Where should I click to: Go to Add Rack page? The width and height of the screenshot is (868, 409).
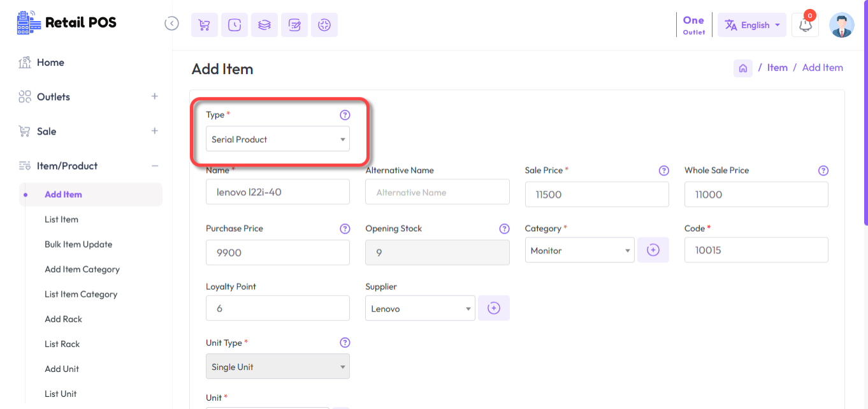pyautogui.click(x=63, y=319)
